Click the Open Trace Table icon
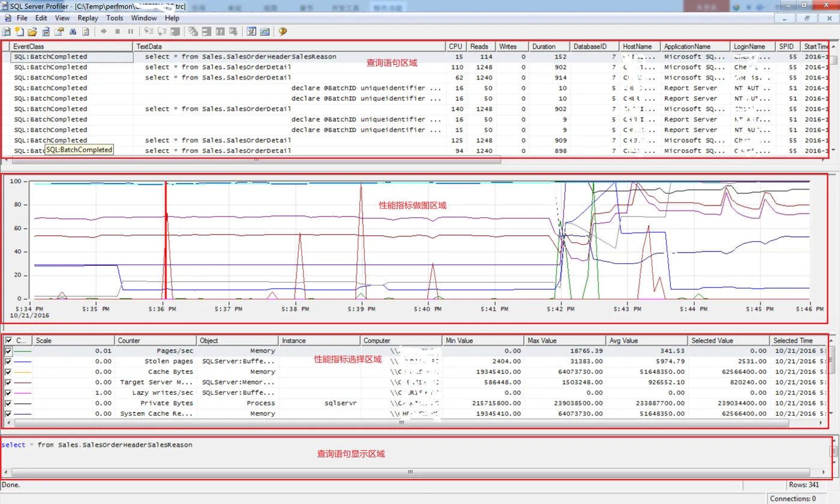 point(46,32)
